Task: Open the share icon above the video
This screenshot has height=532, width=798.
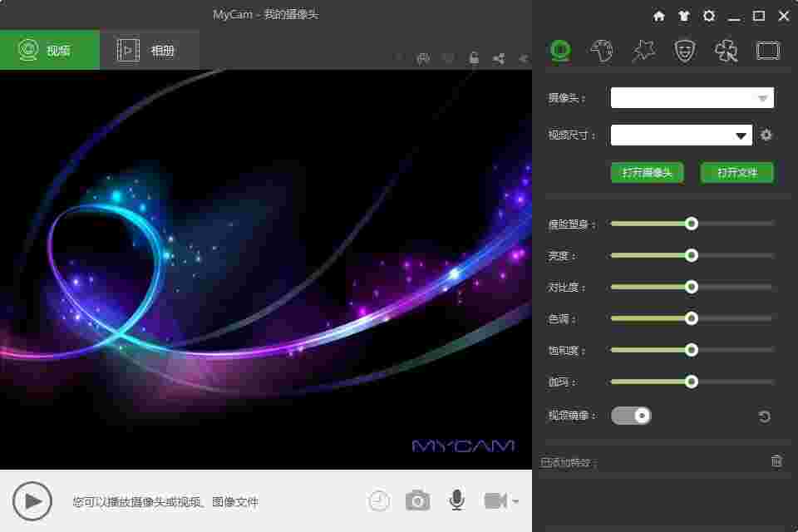Action: [499, 58]
